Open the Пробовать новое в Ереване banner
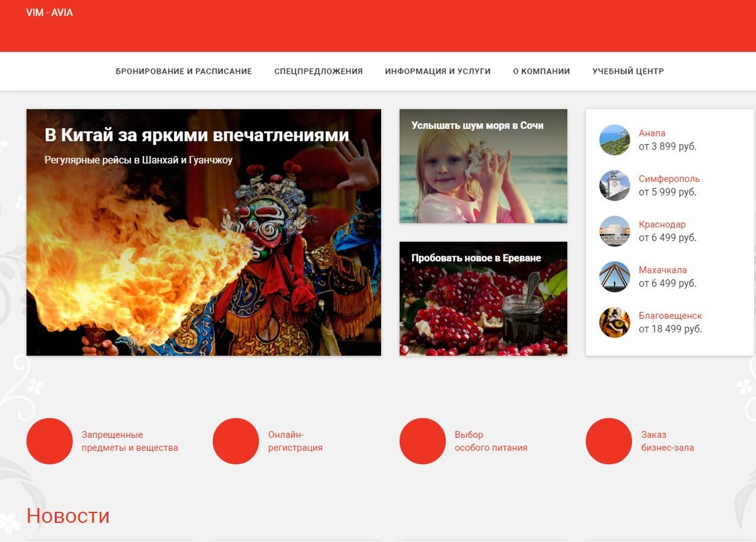The height and width of the screenshot is (542, 756). pyautogui.click(x=483, y=297)
